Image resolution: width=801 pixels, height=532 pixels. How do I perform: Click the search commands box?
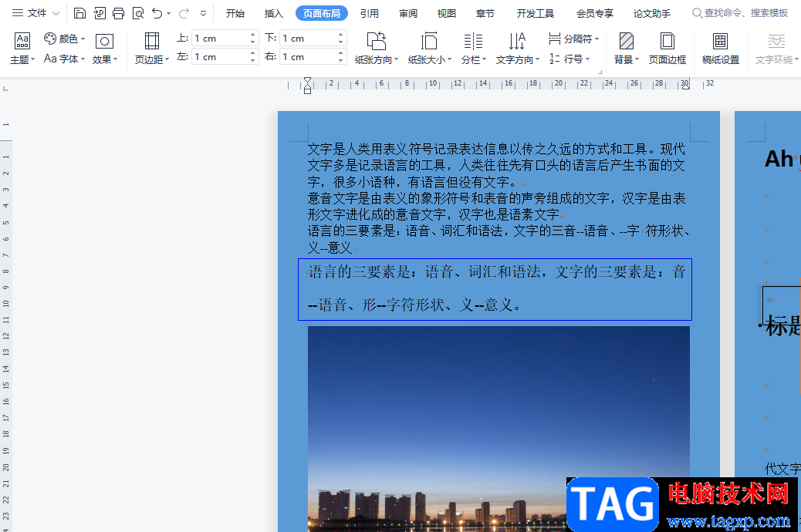[741, 13]
